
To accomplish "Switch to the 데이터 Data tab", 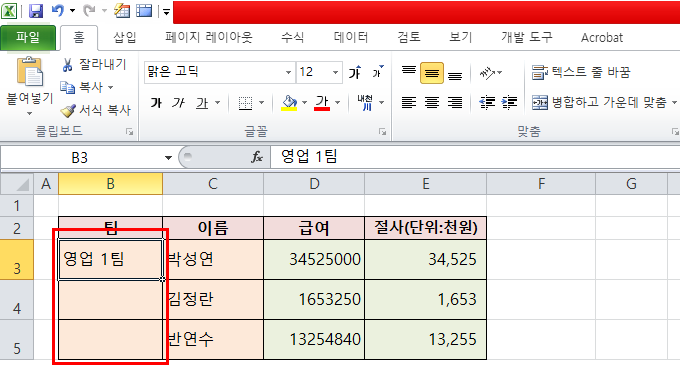I will [351, 38].
